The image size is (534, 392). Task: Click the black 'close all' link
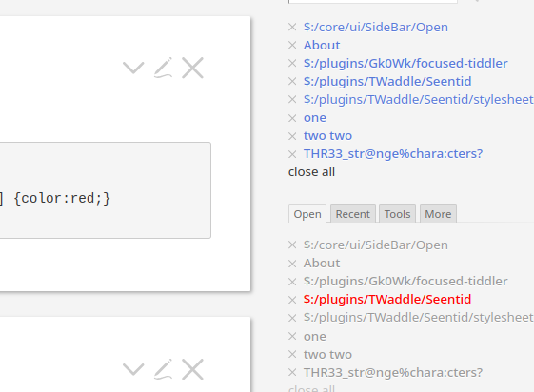click(x=311, y=172)
